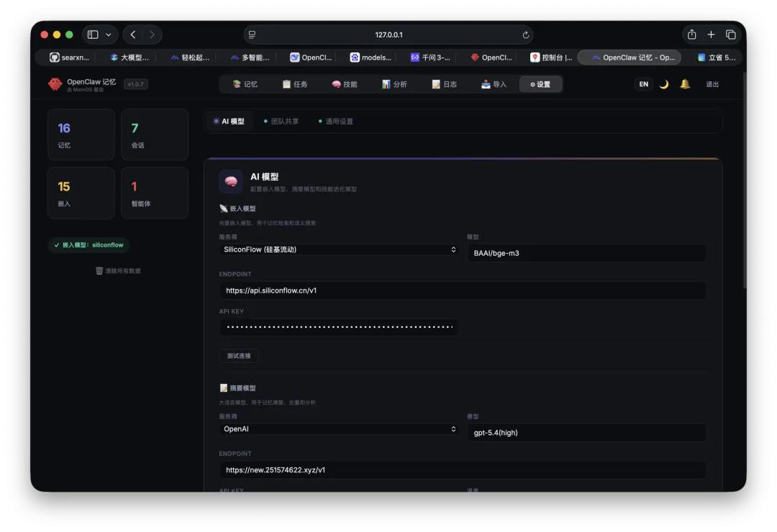This screenshot has width=777, height=532.
Task: Go forward with the browser forward arrow
Action: click(152, 35)
